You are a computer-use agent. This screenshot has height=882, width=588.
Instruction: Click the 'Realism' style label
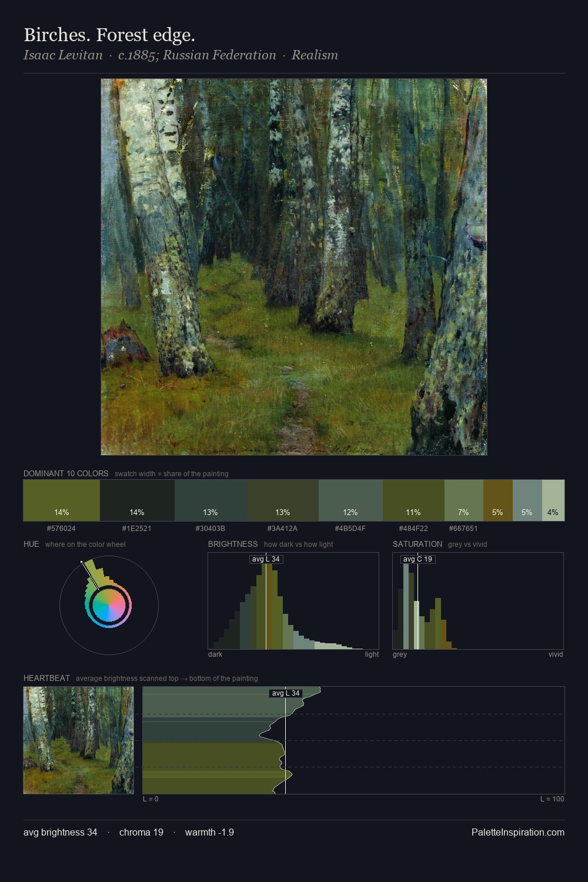pyautogui.click(x=315, y=55)
